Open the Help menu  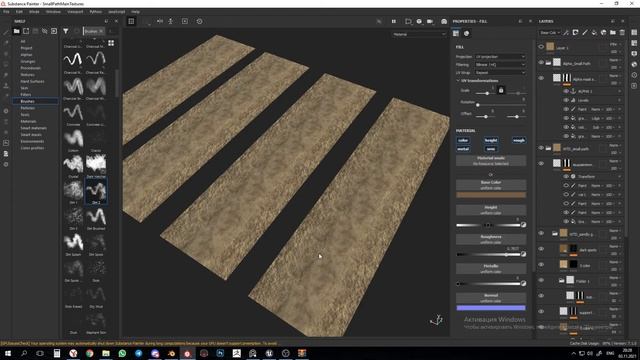pos(135,12)
